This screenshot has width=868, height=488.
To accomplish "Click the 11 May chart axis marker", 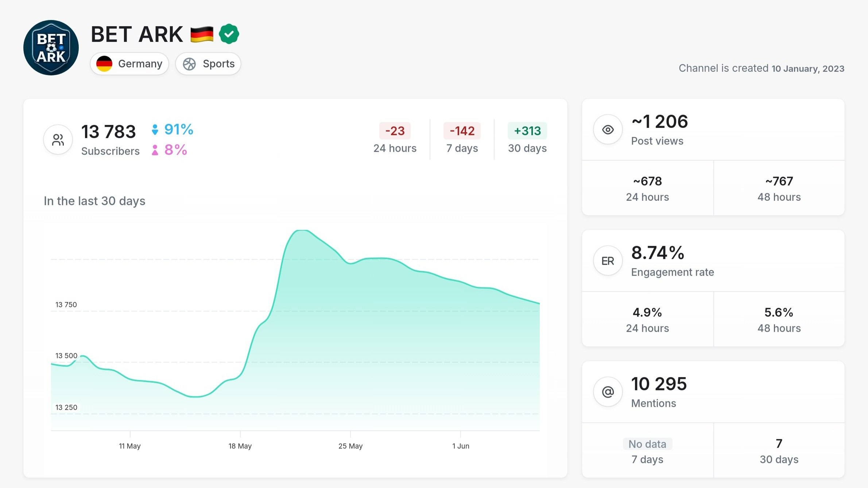I will pyautogui.click(x=130, y=446).
